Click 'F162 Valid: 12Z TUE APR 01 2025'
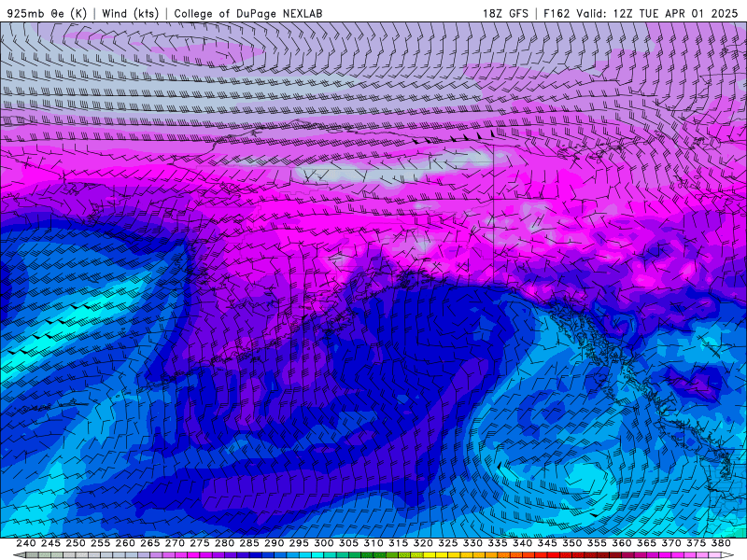This screenshot has height=560, width=747. pyautogui.click(x=641, y=13)
